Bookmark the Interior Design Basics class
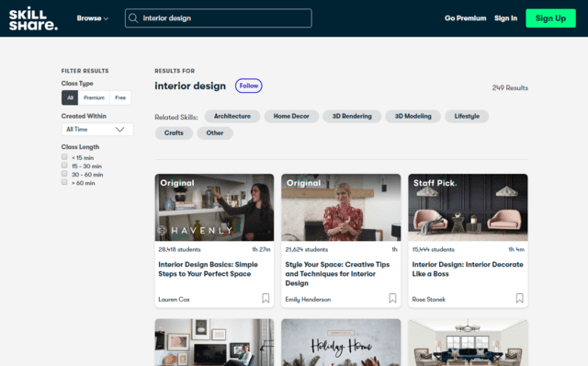The width and height of the screenshot is (588, 366). [x=266, y=298]
